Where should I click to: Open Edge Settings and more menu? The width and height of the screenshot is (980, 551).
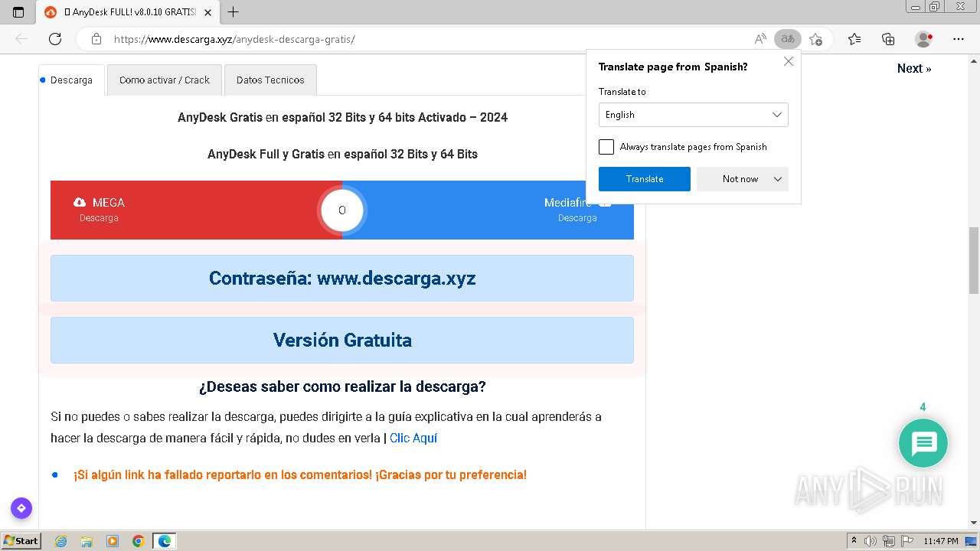959,39
